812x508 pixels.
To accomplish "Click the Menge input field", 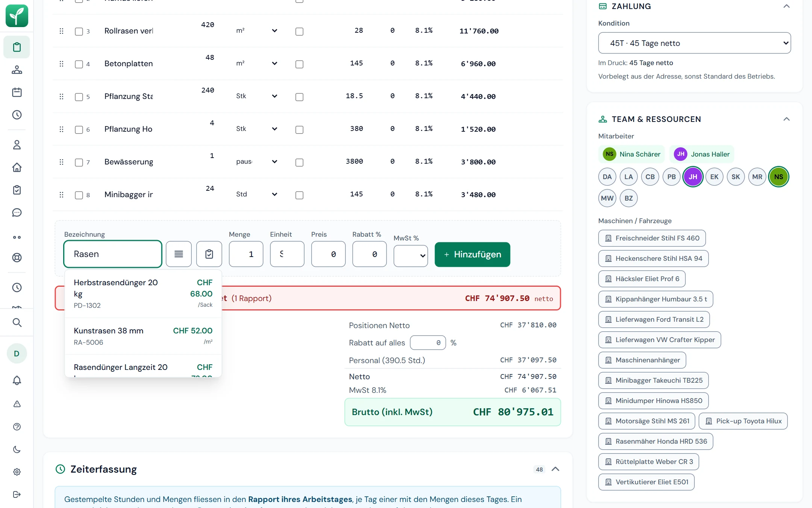I will (x=246, y=254).
